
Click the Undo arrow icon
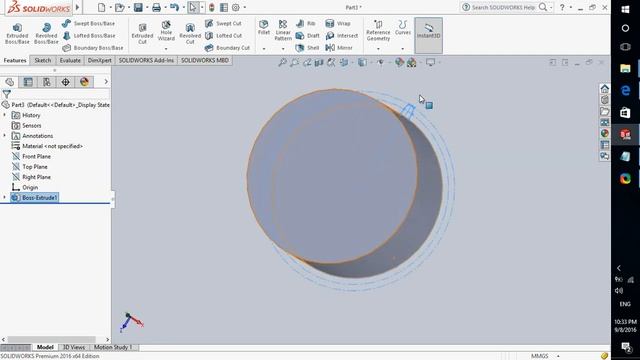174,7
